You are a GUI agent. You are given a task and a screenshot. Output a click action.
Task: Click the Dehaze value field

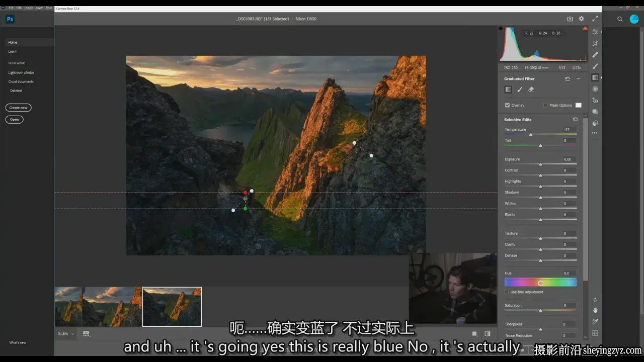coord(569,255)
